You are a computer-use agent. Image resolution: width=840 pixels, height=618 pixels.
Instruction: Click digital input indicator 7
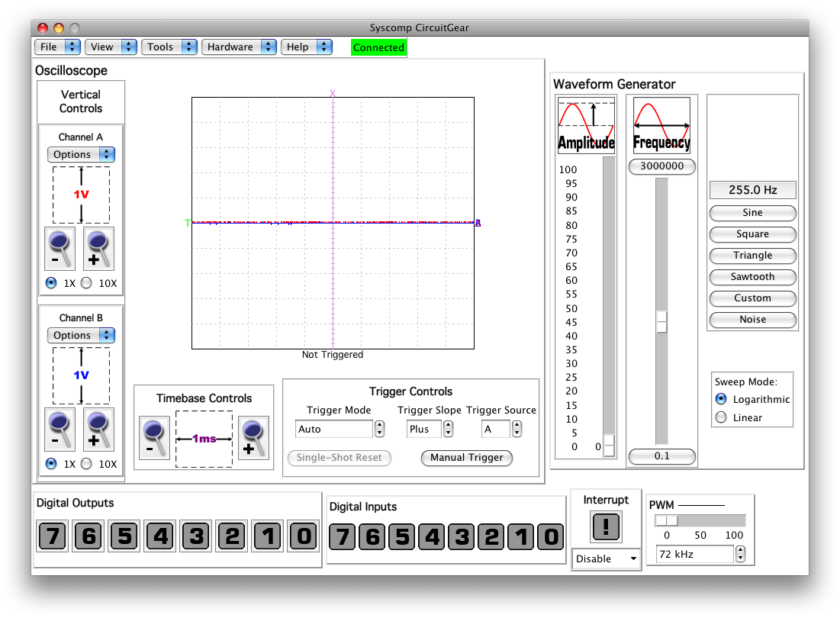(x=343, y=537)
